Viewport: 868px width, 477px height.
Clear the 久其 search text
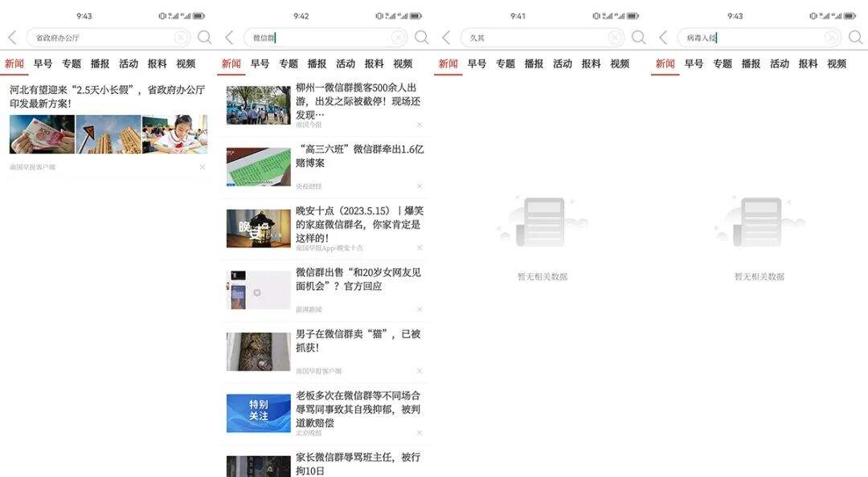[615, 38]
